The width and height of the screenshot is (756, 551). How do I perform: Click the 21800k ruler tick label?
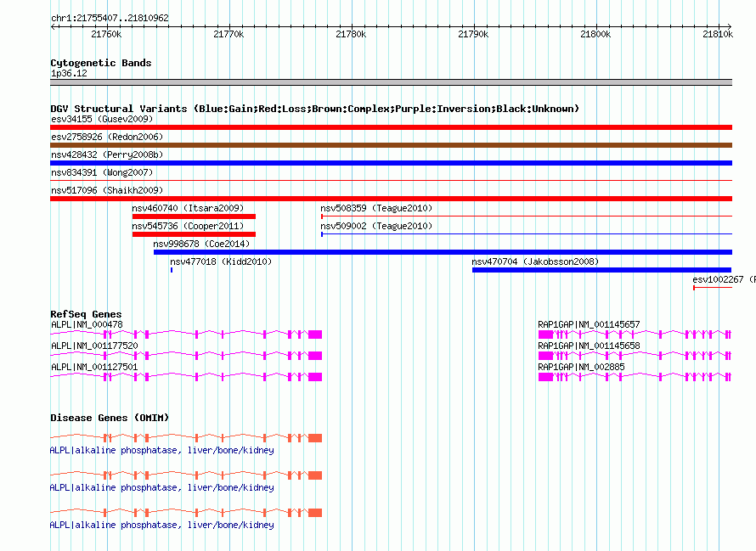(x=595, y=34)
